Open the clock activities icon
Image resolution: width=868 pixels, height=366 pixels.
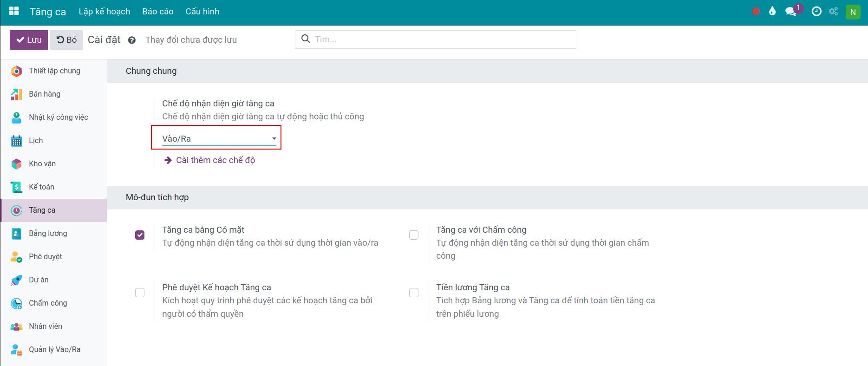[x=816, y=12]
